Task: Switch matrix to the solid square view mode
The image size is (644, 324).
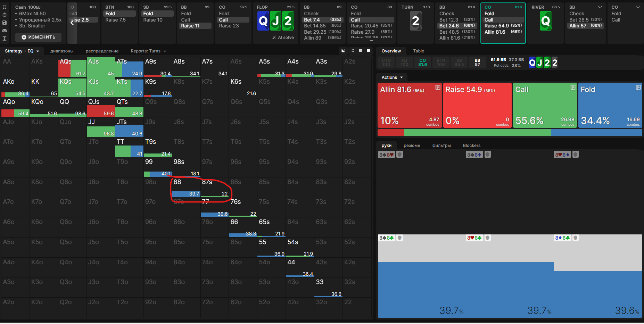Action: coord(369,51)
